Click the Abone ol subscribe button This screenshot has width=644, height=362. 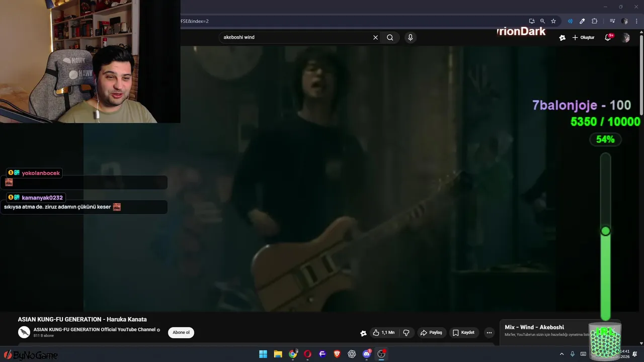[181, 332]
